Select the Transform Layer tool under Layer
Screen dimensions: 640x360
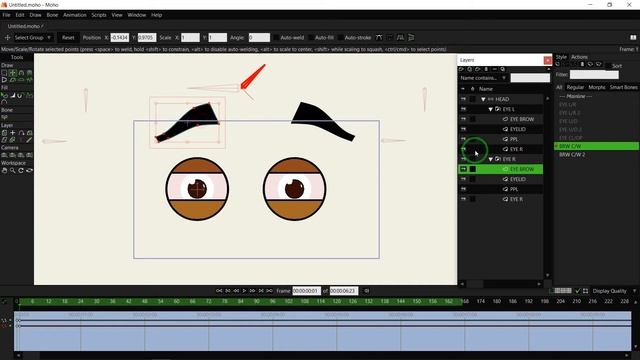13,133
